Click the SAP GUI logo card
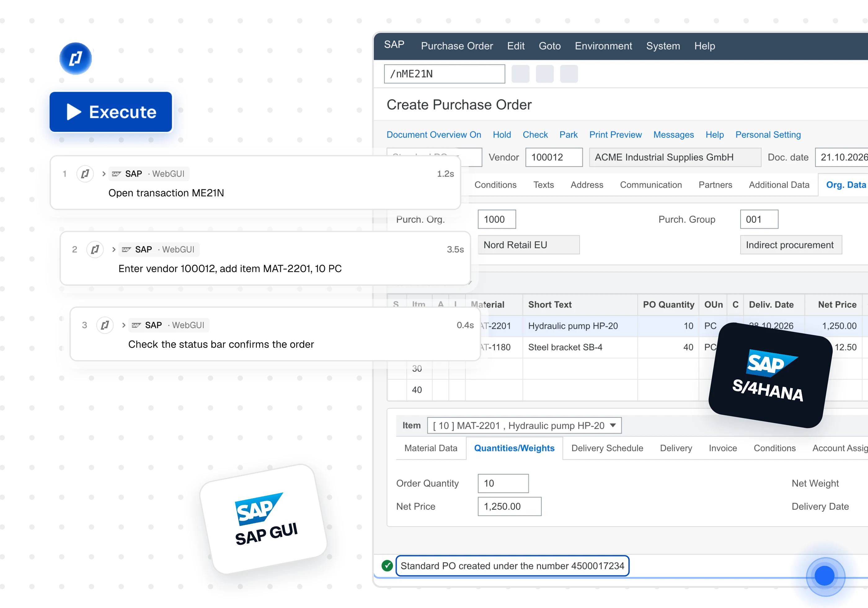The height and width of the screenshot is (608, 868). pyautogui.click(x=263, y=519)
